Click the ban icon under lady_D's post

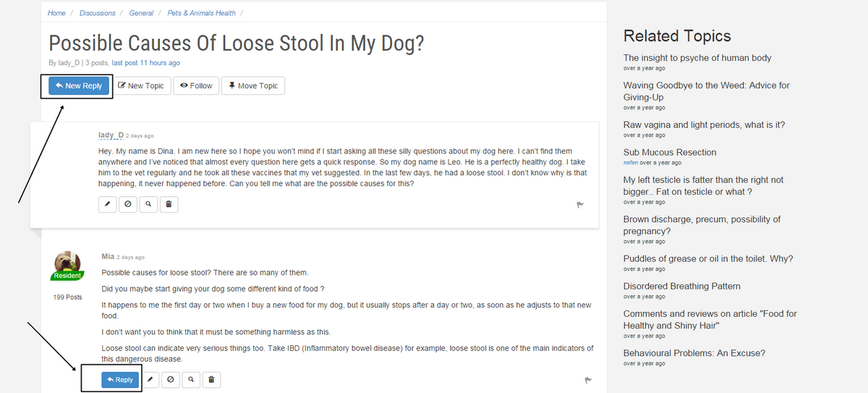127,205
